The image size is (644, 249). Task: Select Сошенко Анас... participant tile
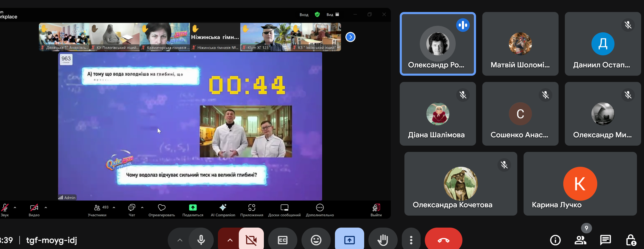pos(520,114)
